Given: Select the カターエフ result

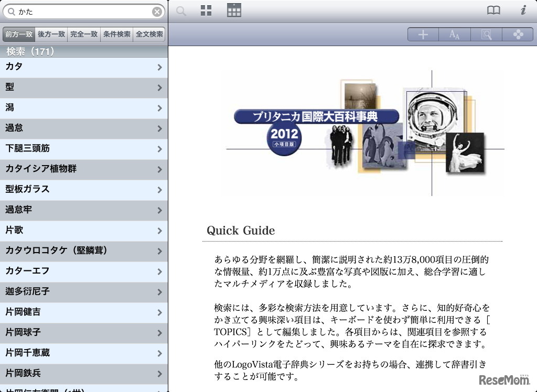Looking at the screenshot, I should (x=84, y=271).
